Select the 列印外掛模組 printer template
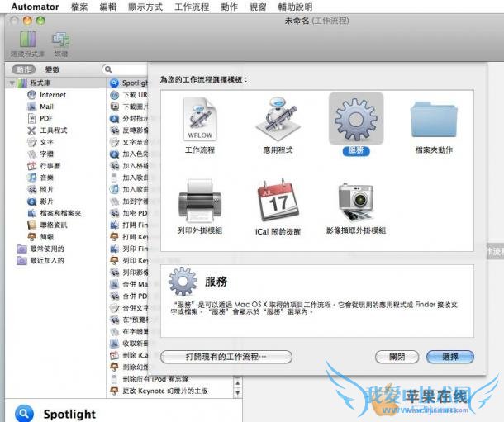The image size is (504, 422). click(200, 201)
